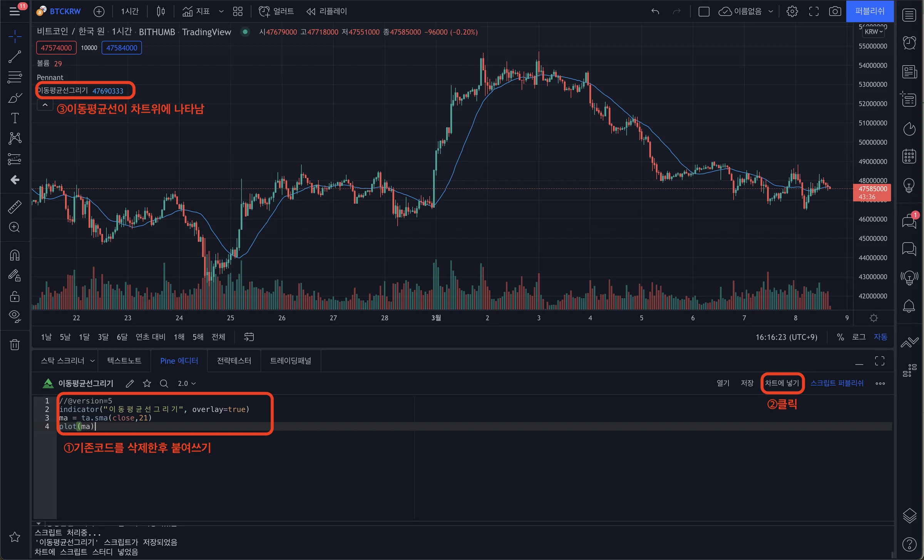Expand the 스탁 스크리너 dropdown
Image resolution: width=924 pixels, height=560 pixels.
(92, 361)
